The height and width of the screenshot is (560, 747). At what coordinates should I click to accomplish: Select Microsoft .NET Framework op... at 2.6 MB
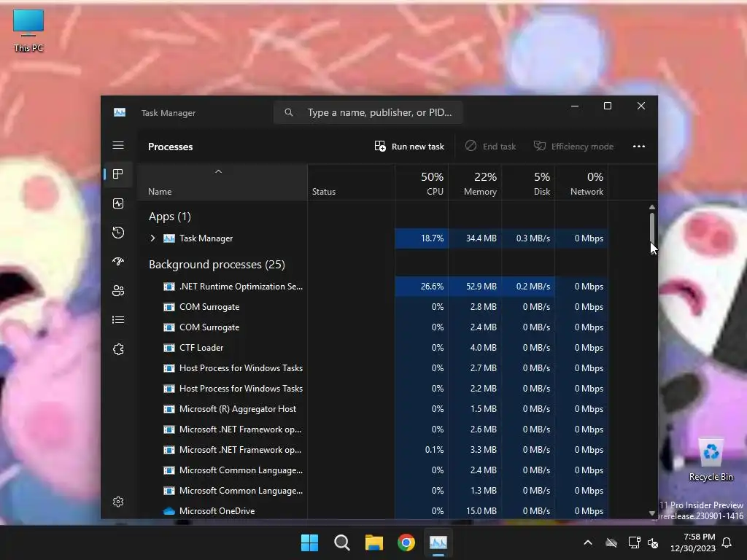click(x=373, y=429)
